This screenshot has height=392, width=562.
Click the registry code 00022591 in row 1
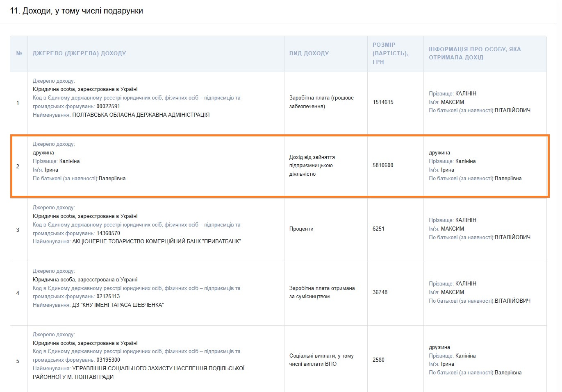[108, 106]
